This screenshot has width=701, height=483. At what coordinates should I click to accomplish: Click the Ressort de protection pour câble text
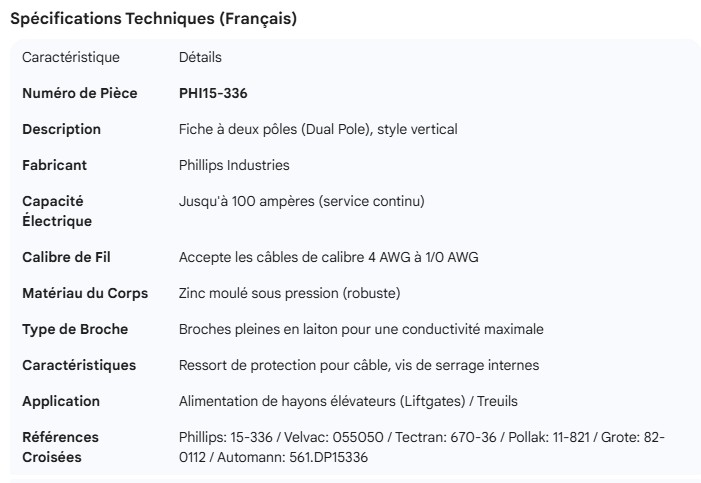pos(358,366)
